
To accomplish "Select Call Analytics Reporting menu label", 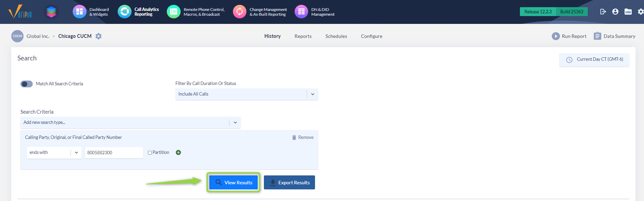I will (147, 12).
